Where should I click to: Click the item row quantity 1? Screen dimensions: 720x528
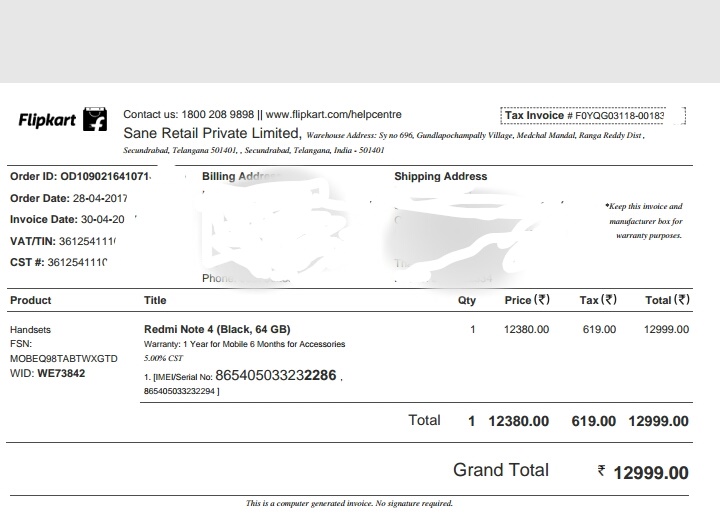tap(472, 329)
